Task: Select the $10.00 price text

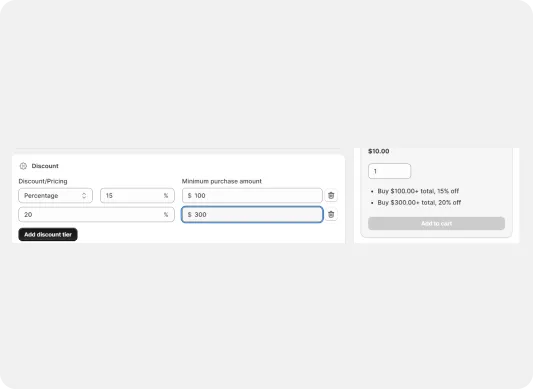Action: 379,151
